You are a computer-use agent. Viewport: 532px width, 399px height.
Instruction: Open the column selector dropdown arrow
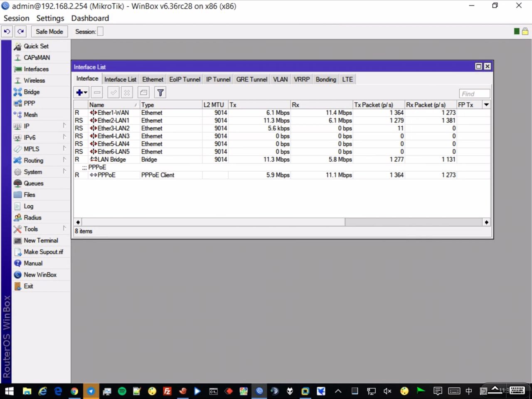coord(486,105)
